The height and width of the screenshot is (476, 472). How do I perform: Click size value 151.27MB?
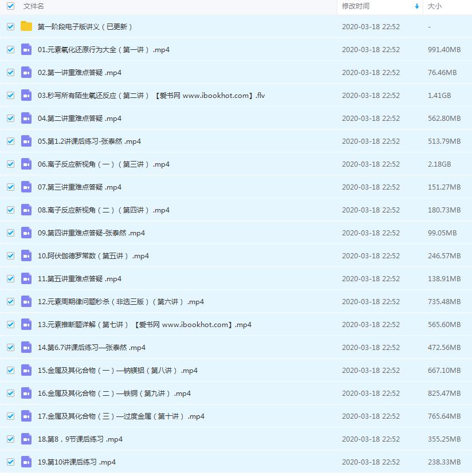444,187
